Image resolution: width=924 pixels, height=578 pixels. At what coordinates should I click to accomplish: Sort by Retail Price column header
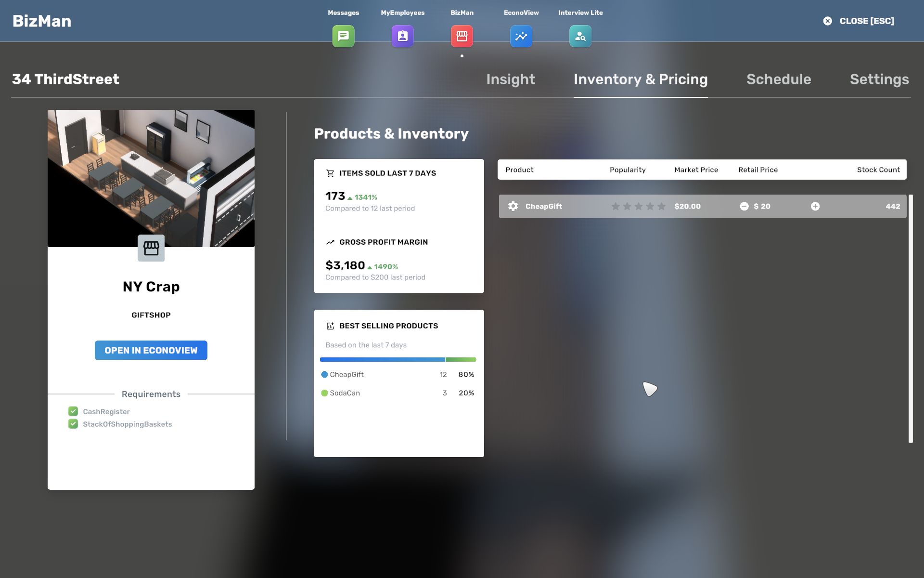coord(758,170)
